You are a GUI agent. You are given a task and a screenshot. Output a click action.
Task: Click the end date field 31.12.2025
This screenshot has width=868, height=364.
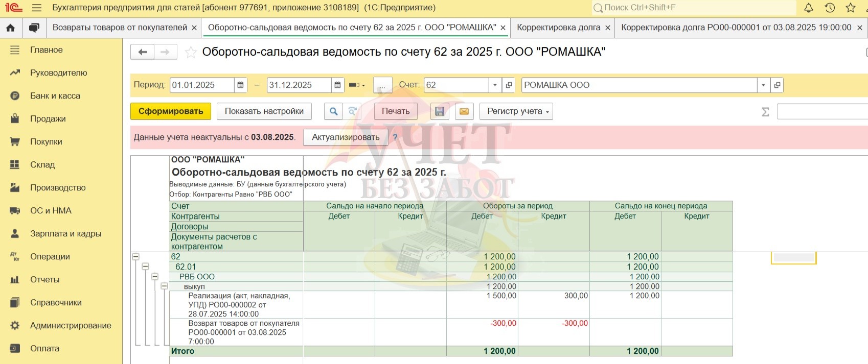(298, 85)
